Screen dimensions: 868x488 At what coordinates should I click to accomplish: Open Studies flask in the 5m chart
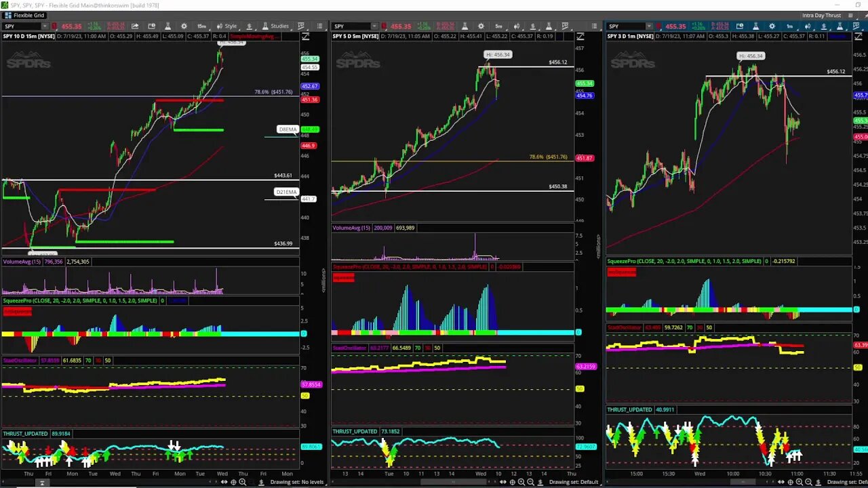coord(548,26)
